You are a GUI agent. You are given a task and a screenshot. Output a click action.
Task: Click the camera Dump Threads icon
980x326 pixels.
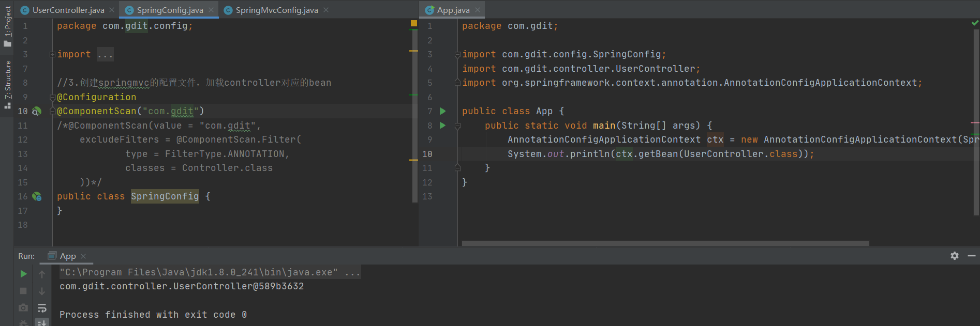[x=23, y=308]
